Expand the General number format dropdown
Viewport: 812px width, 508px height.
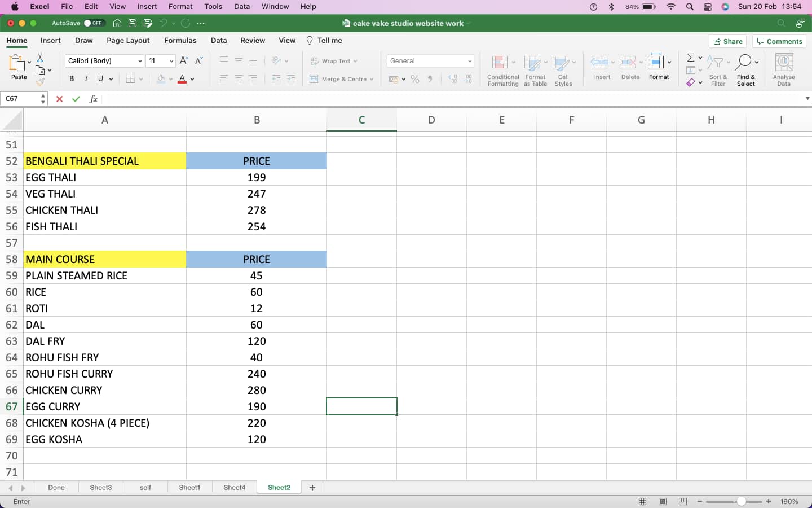(469, 61)
